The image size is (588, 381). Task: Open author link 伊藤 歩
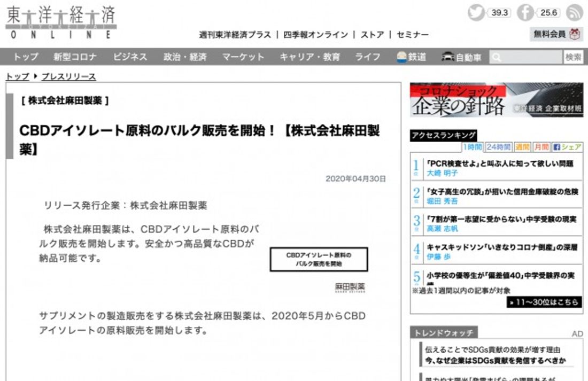(x=438, y=257)
